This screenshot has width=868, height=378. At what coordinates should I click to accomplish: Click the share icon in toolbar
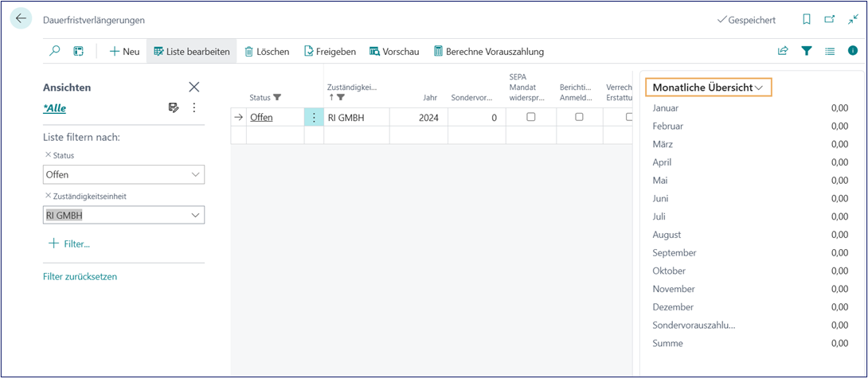click(x=783, y=51)
